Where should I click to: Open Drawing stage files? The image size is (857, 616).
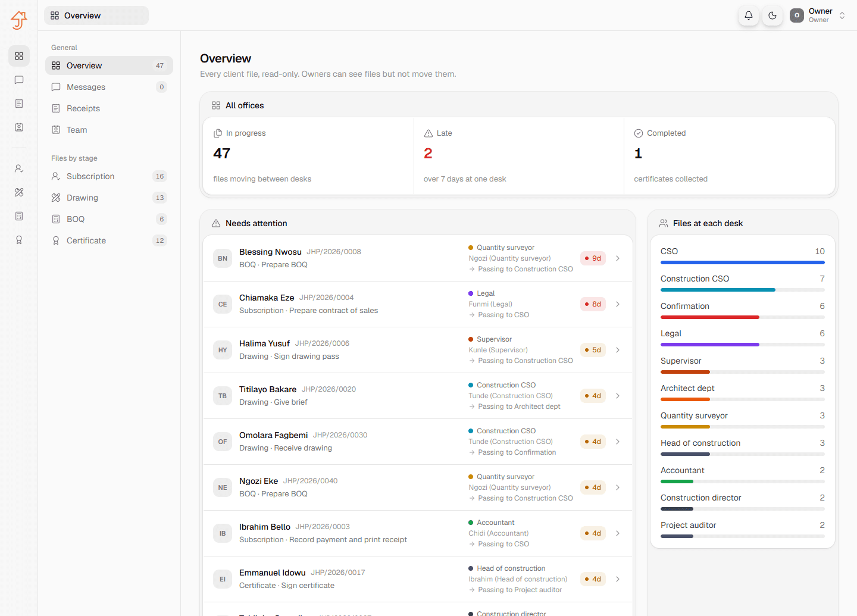(109, 198)
